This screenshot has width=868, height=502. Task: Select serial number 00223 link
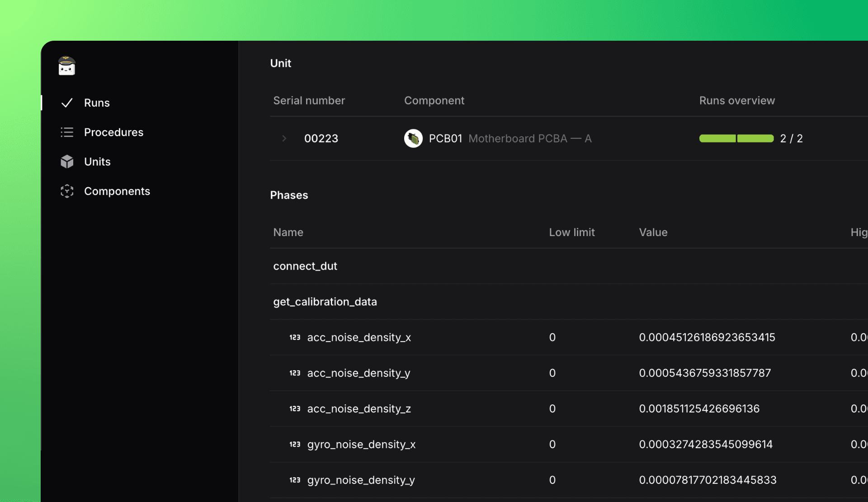(321, 138)
